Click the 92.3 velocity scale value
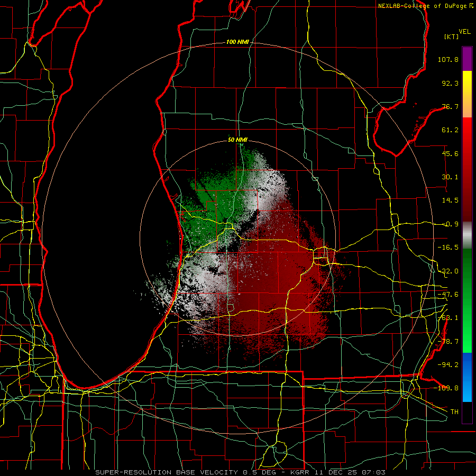This screenshot has height=476, width=476. click(x=450, y=83)
